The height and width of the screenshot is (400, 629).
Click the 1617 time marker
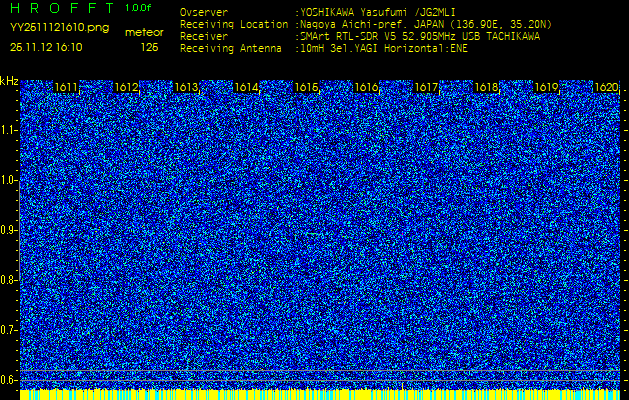426,87
